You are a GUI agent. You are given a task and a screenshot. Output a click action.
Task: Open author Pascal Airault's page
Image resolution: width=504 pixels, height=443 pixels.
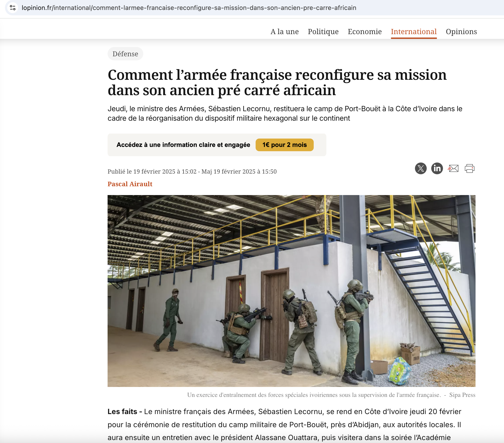pyautogui.click(x=130, y=184)
